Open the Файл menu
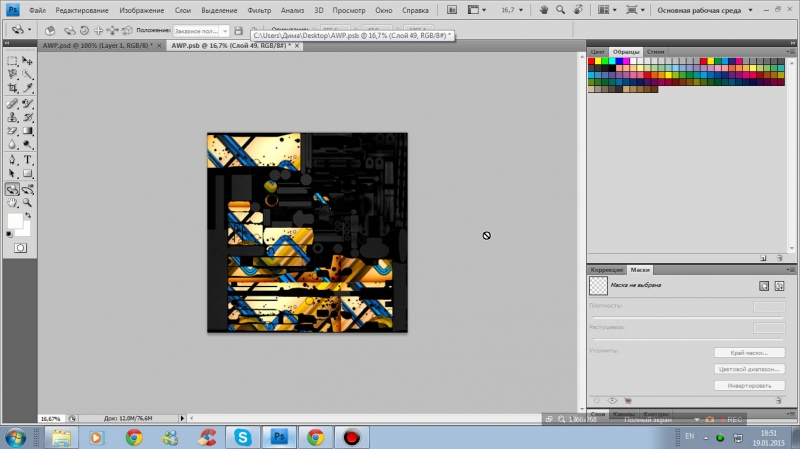The height and width of the screenshot is (449, 800). pos(37,10)
